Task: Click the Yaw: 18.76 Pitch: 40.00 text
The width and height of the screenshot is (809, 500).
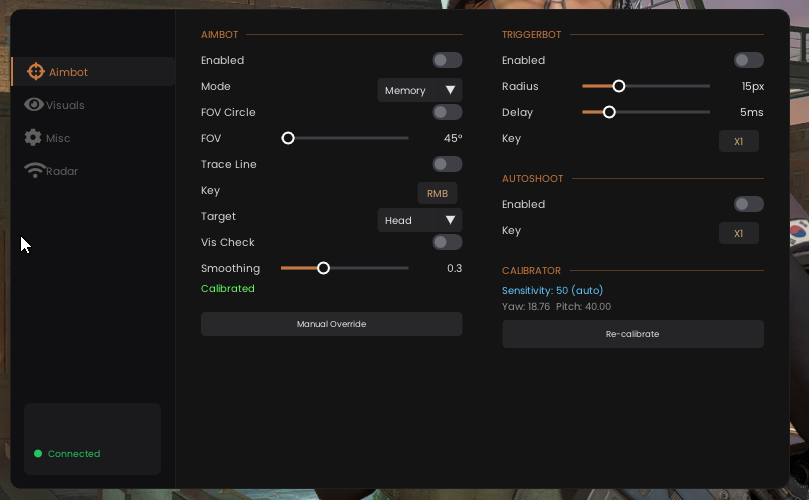Action: pyautogui.click(x=556, y=307)
